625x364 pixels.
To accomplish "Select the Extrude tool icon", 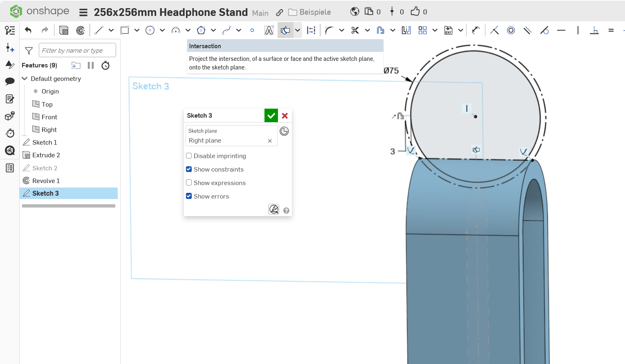I will coord(64,30).
